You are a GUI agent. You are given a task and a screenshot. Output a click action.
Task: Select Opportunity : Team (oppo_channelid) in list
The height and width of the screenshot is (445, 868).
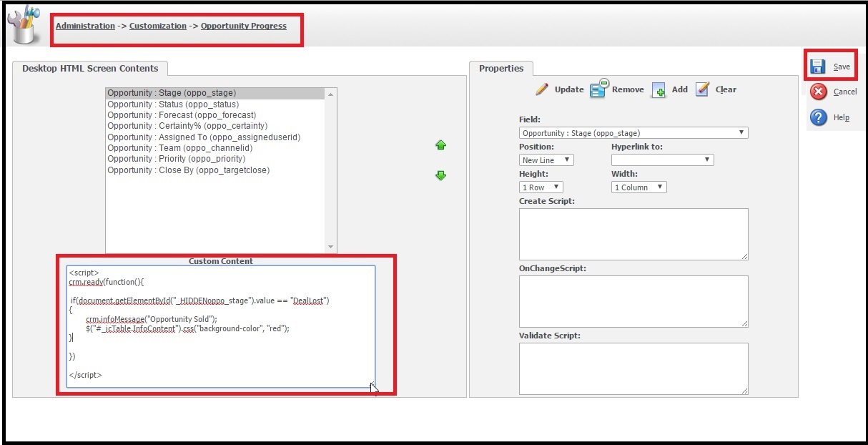pyautogui.click(x=215, y=148)
